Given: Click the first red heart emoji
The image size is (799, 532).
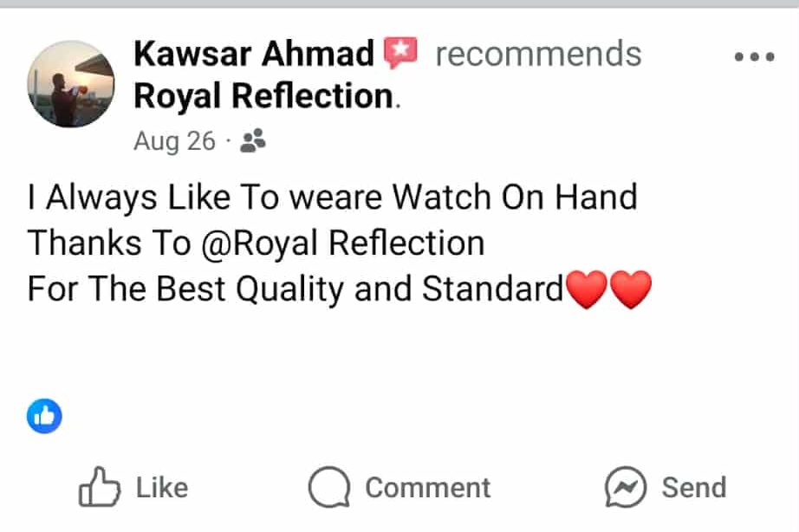Looking at the screenshot, I should [587, 289].
